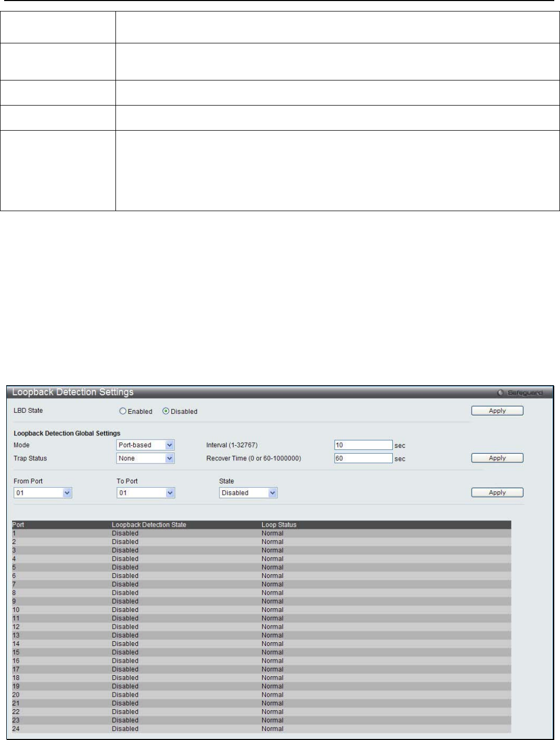Click port 1 row number
The height and width of the screenshot is (740, 560).
coord(14,534)
